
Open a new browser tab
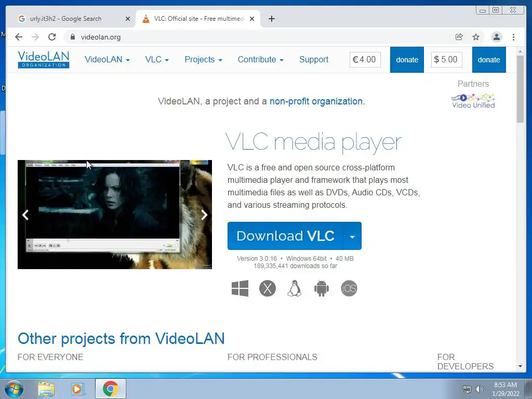pos(271,19)
